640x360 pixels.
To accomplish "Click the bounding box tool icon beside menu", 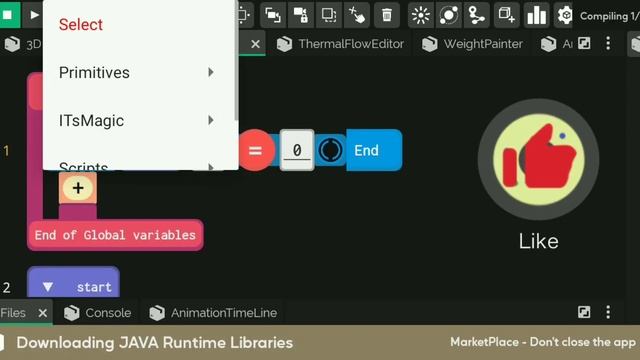I will [x=244, y=15].
